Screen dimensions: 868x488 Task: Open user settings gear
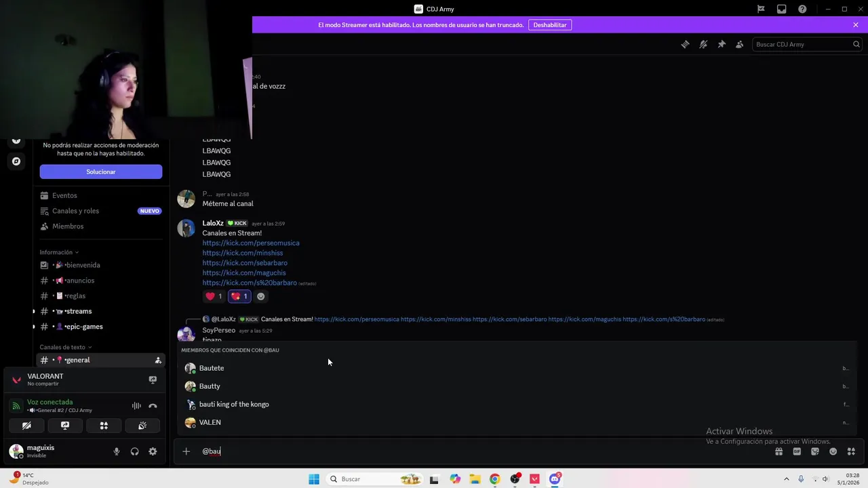tap(153, 451)
